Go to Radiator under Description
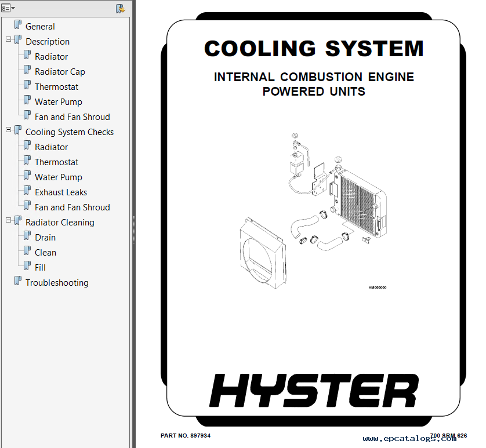This screenshot has height=448, width=486. click(x=51, y=57)
